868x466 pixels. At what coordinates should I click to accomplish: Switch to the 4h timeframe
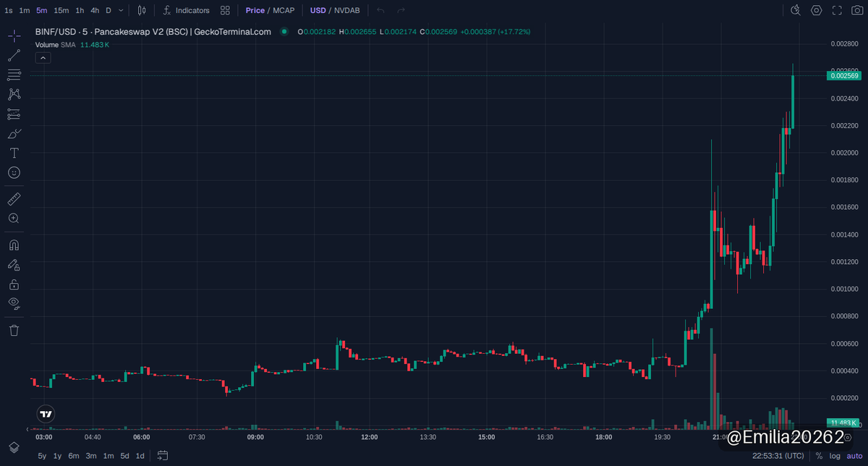(x=95, y=10)
